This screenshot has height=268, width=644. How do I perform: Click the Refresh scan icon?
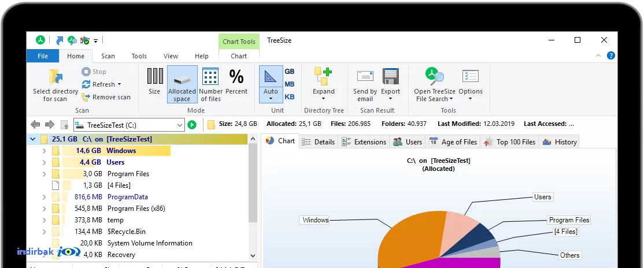[x=86, y=84]
